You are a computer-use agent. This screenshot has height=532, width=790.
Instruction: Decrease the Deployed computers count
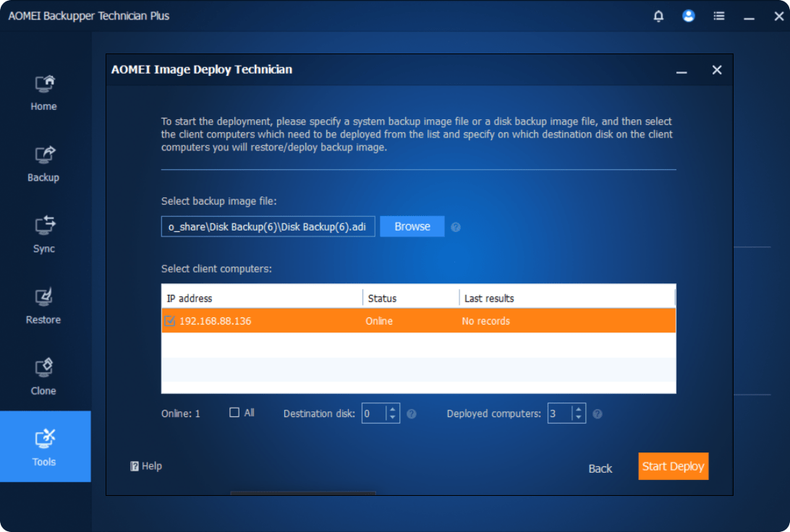pyautogui.click(x=579, y=417)
